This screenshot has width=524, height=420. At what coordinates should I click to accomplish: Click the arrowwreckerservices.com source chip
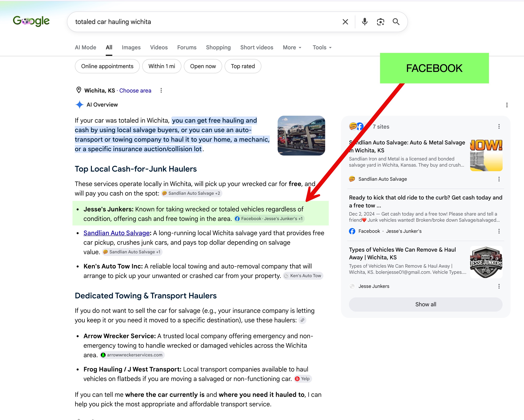point(132,355)
